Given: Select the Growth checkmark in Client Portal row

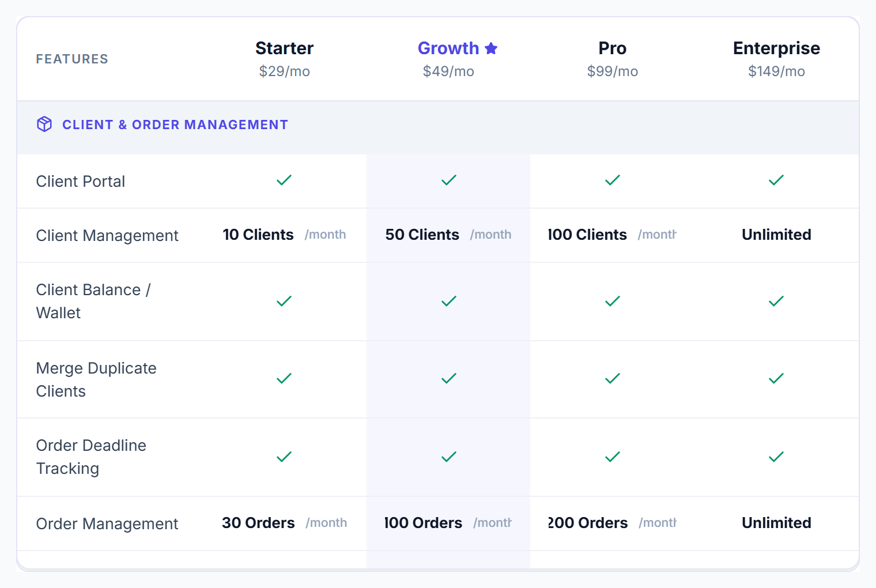Looking at the screenshot, I should click(x=449, y=180).
